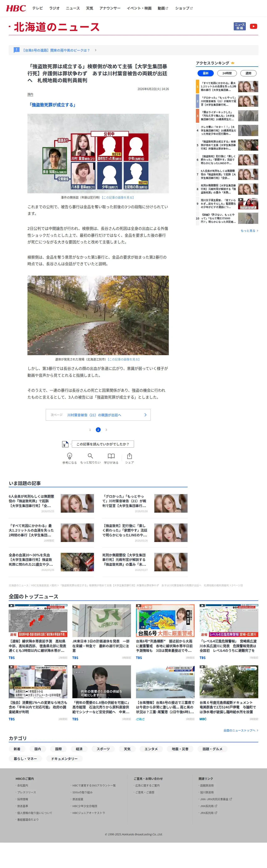Screen dimensions: 267x868
Task: Open 採用情報 in the footer
Action: coord(22,799)
